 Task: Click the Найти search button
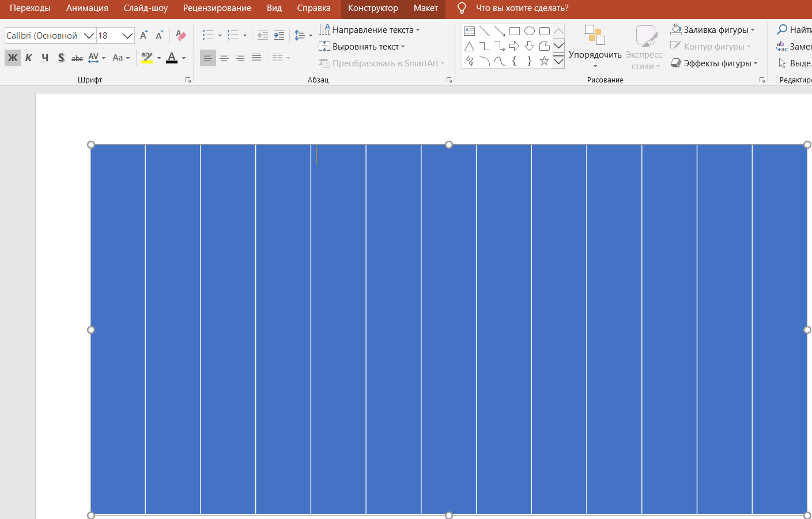[x=794, y=30]
